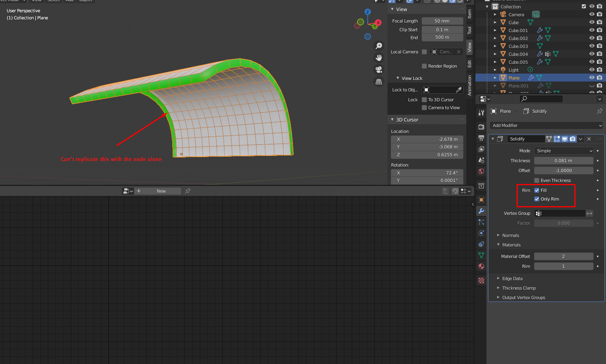Click the zoom view magnifier icon
This screenshot has width=606, height=364.
point(379,46)
